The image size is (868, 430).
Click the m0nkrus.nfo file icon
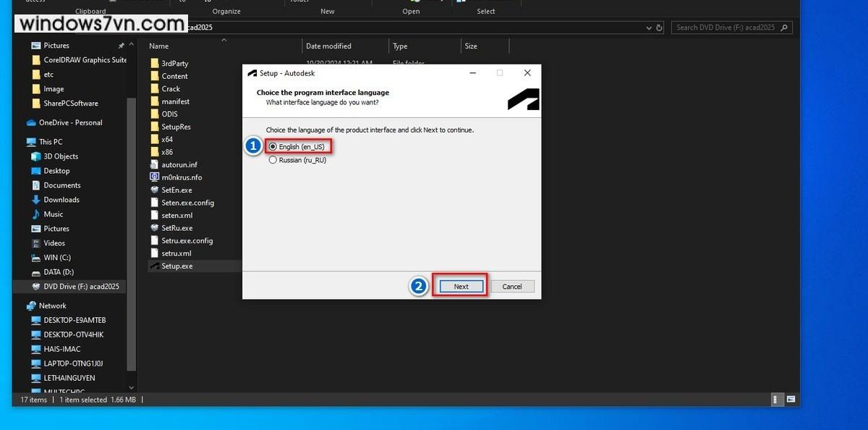[154, 177]
